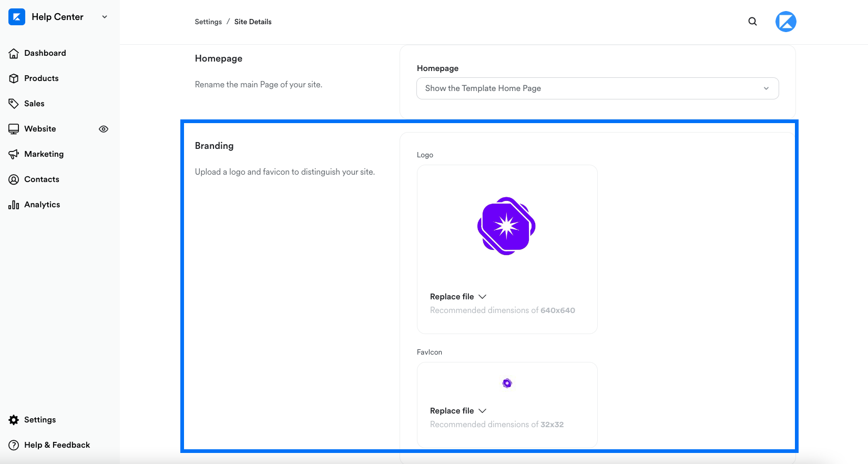The image size is (868, 464).
Task: Click the Kajabi logo icon beside Help Center
Action: point(17,17)
